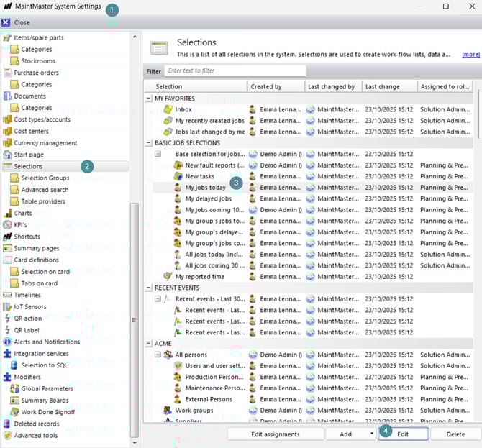Image resolution: width=482 pixels, height=448 pixels.
Task: Open the Add button dropdown arrow
Action: point(372,434)
